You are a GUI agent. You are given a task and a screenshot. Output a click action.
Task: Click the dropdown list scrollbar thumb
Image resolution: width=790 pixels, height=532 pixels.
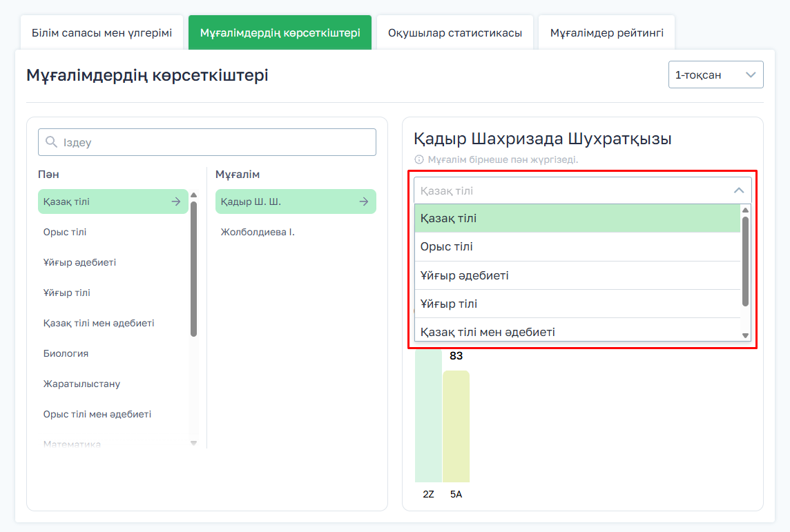coord(745,261)
